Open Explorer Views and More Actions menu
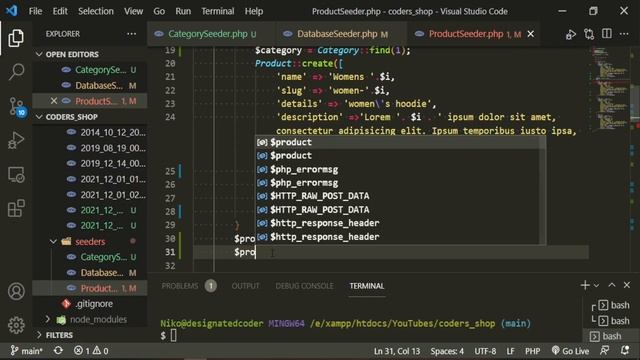The width and height of the screenshot is (640, 360). (x=131, y=34)
